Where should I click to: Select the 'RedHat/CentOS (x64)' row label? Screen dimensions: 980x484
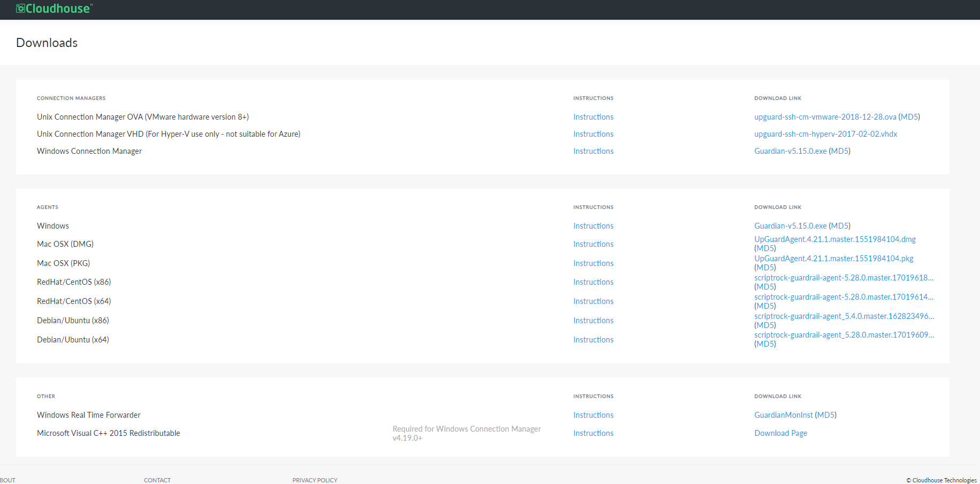pos(74,301)
